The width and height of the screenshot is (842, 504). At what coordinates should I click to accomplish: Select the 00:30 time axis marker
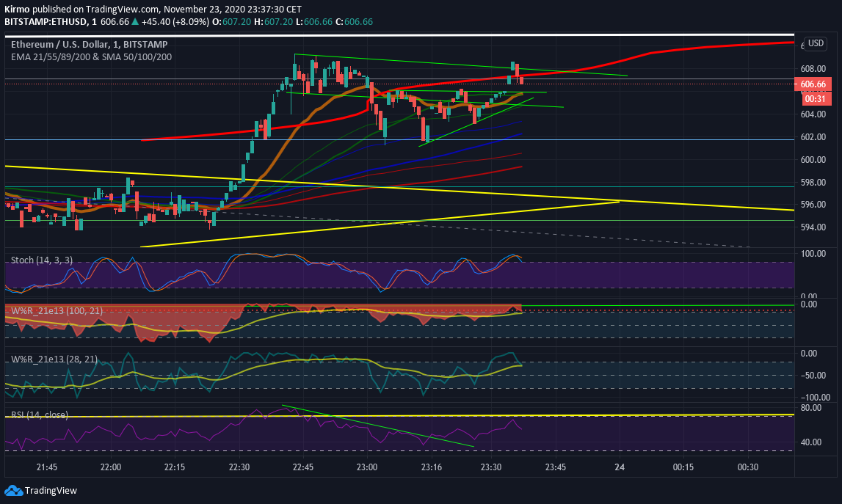(747, 467)
